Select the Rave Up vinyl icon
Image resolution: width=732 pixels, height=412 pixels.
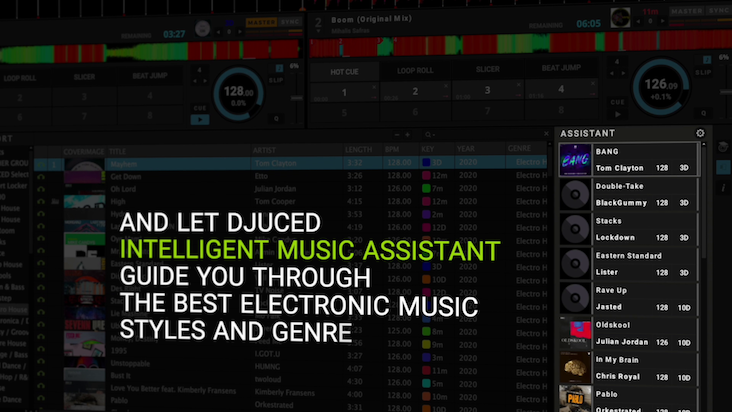575,298
